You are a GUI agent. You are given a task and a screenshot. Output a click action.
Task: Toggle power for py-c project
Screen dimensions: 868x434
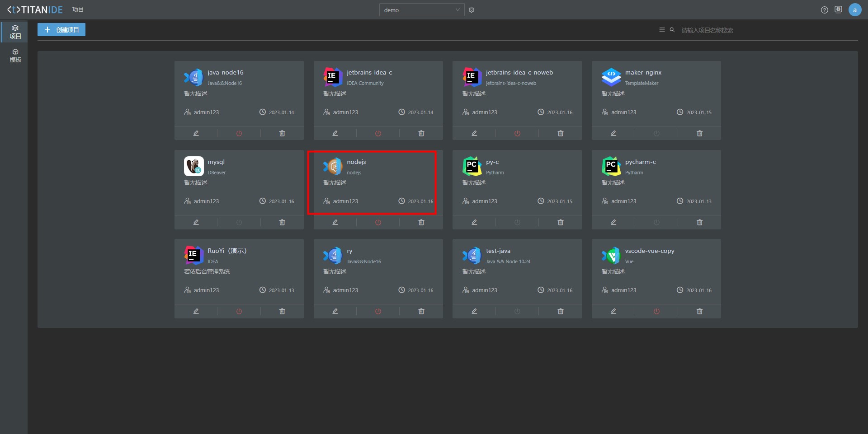517,222
